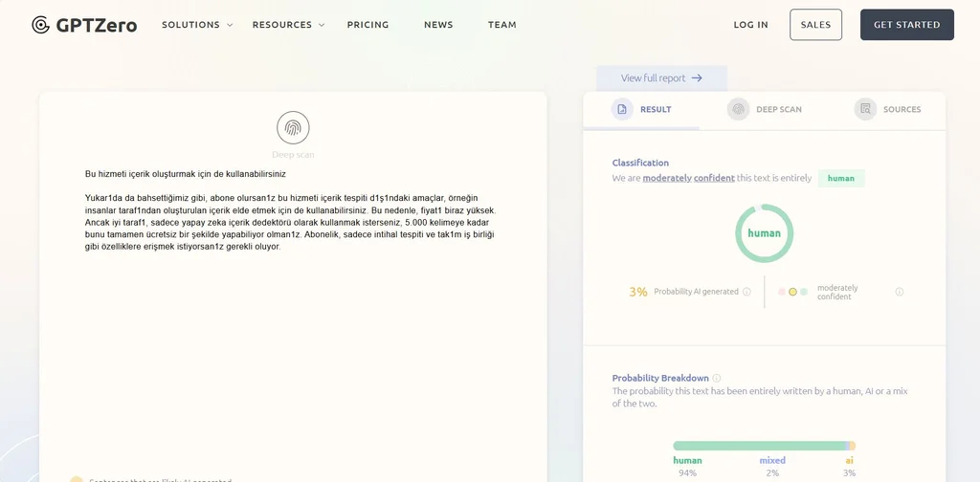Go to the Pricing page

point(368,25)
